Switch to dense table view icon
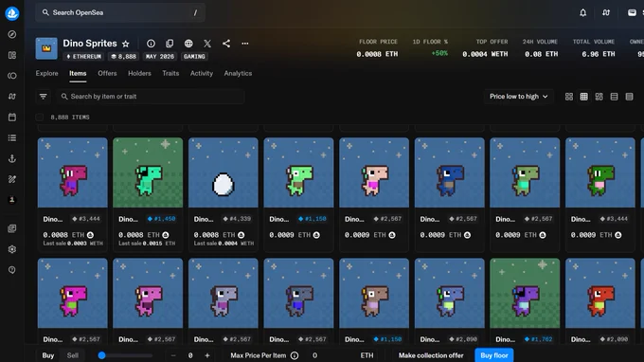 (629, 97)
